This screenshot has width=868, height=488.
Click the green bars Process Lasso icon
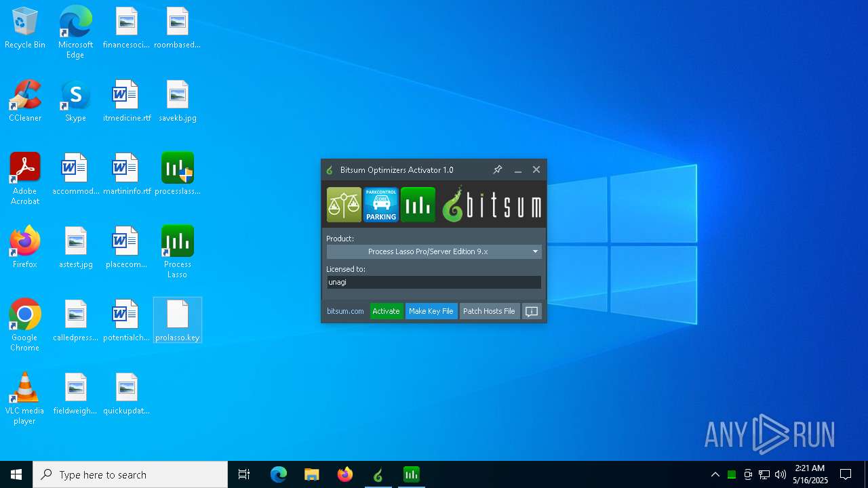[418, 205]
